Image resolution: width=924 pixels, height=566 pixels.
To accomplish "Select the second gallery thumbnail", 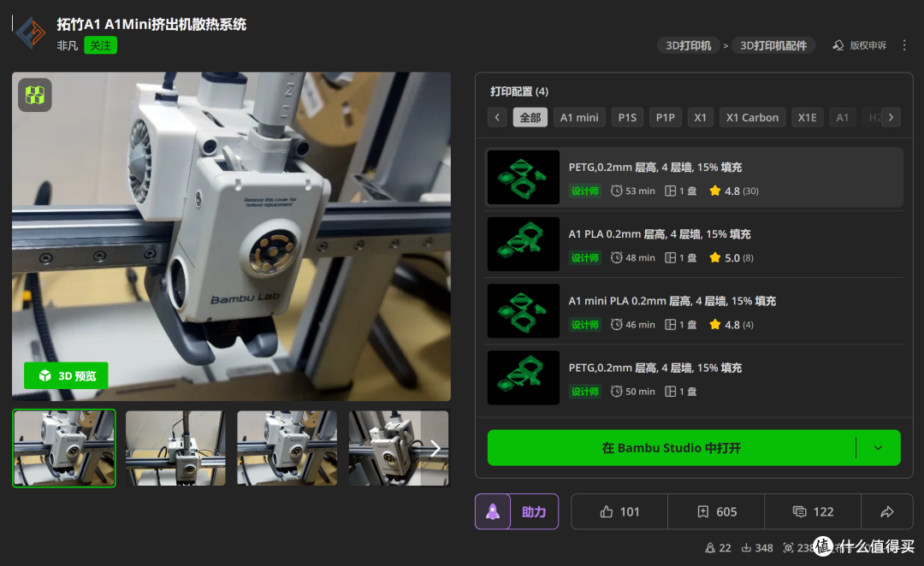I will [x=175, y=448].
